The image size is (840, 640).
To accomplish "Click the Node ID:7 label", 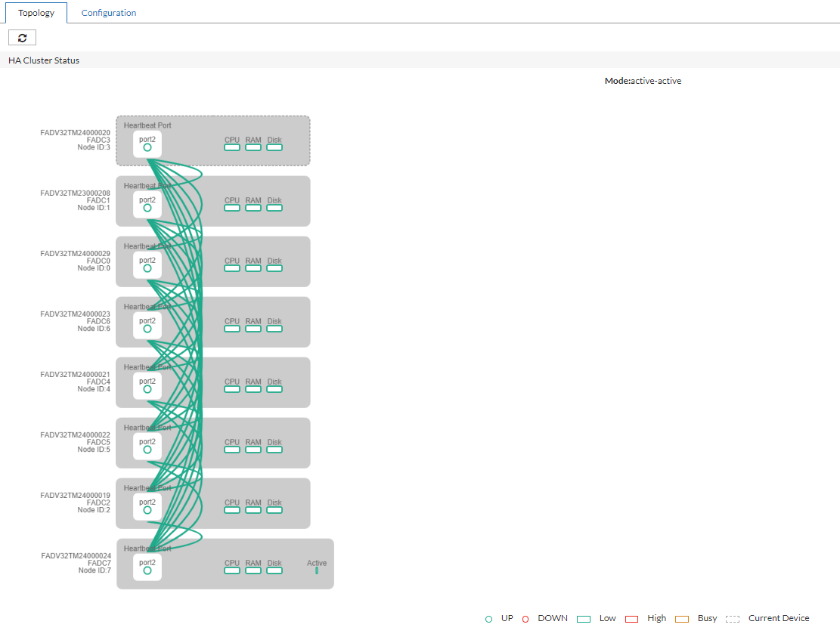I will 95,570.
